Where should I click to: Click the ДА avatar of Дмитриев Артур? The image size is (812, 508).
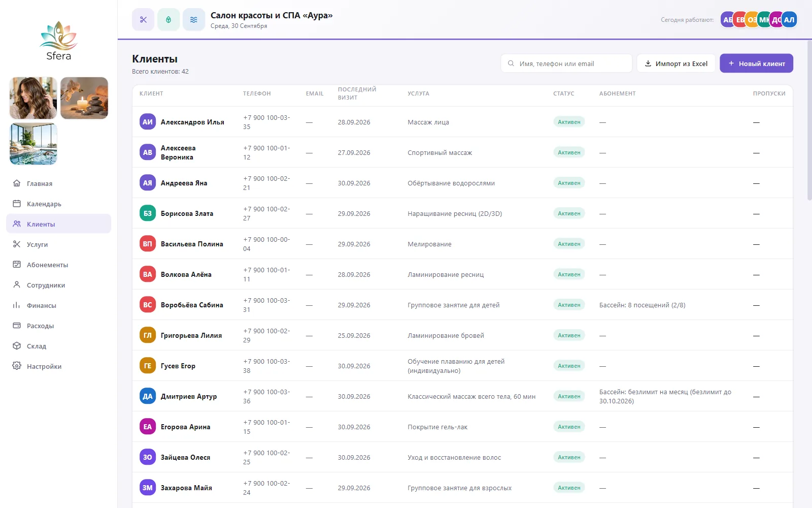coord(148,396)
